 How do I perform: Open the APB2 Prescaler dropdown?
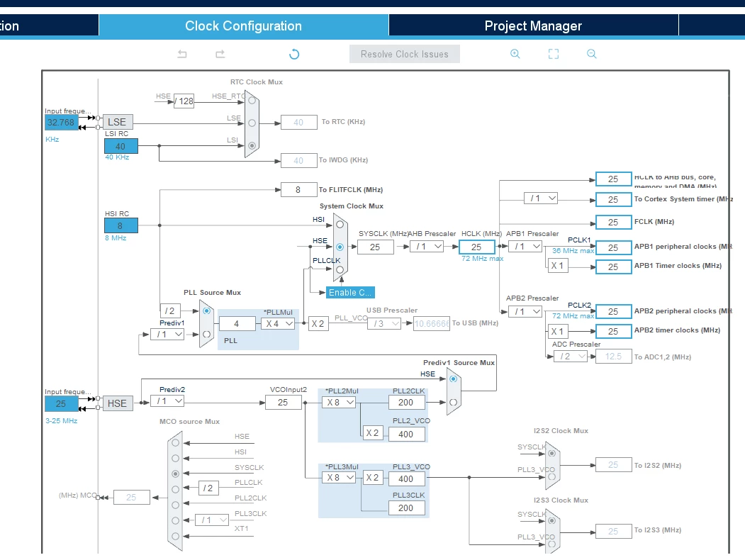coord(525,312)
